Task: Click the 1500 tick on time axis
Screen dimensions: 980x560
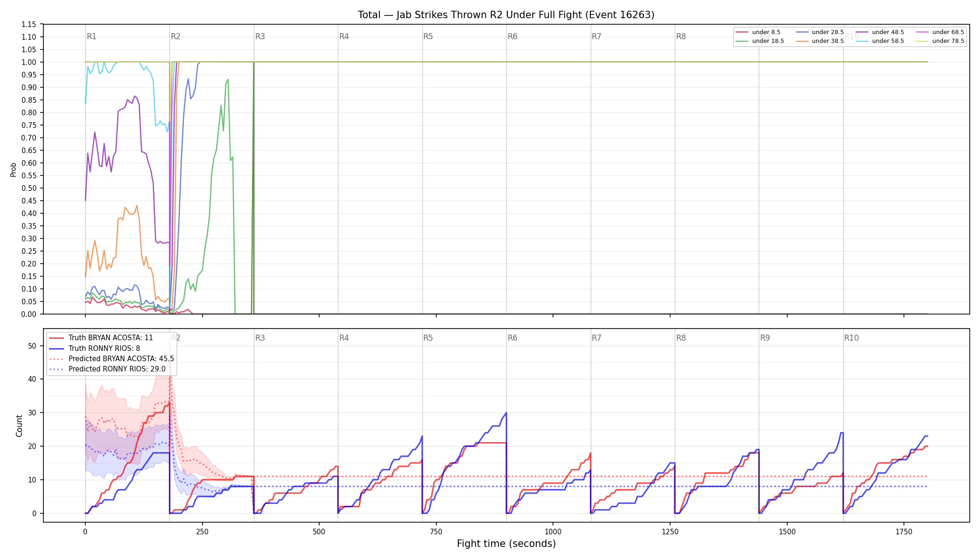Action: coord(787,532)
